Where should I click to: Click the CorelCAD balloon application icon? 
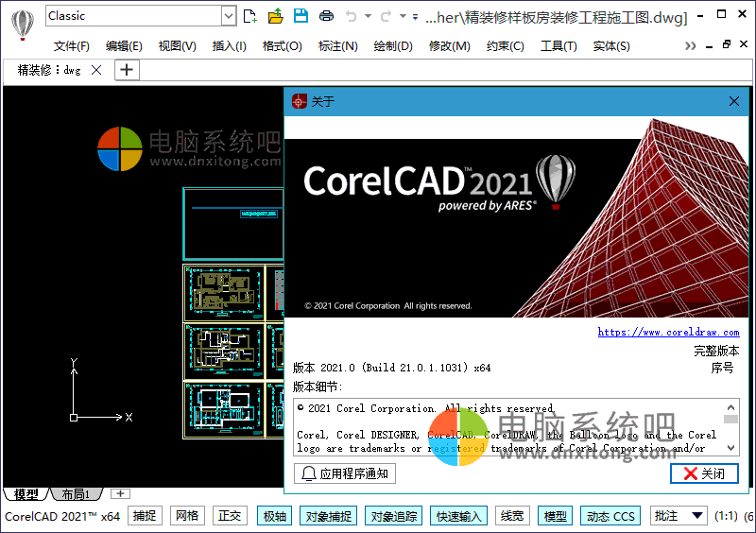point(22,25)
